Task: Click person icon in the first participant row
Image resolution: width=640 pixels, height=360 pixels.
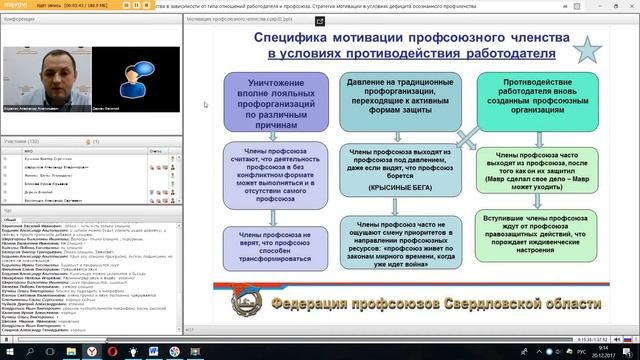Action: click(173, 159)
